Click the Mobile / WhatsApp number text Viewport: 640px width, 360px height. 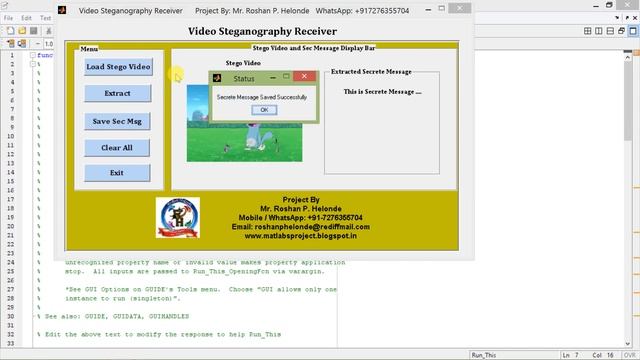[x=300, y=218]
